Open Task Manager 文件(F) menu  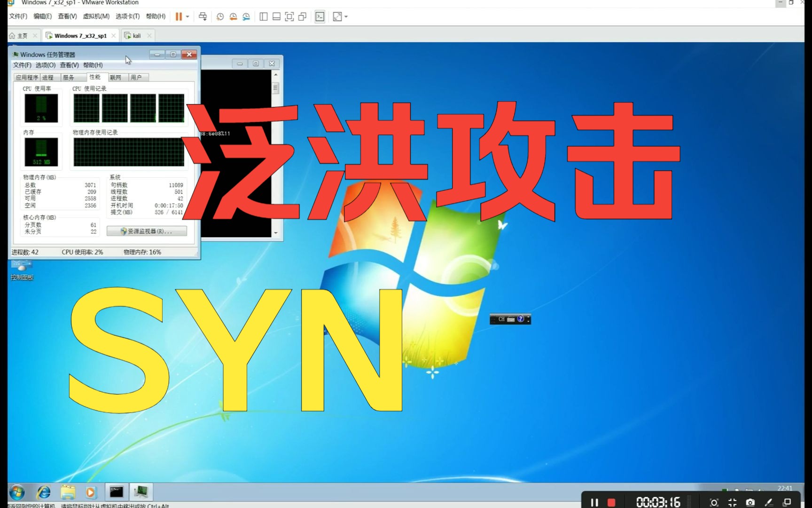(22, 65)
